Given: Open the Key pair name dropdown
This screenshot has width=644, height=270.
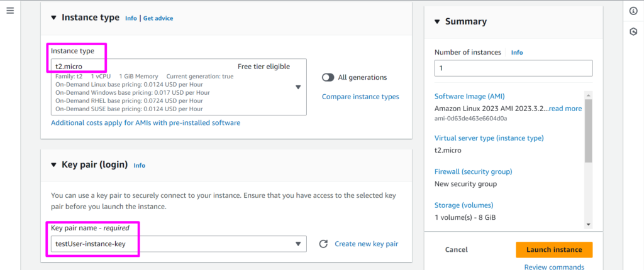Looking at the screenshot, I should pyautogui.click(x=298, y=244).
